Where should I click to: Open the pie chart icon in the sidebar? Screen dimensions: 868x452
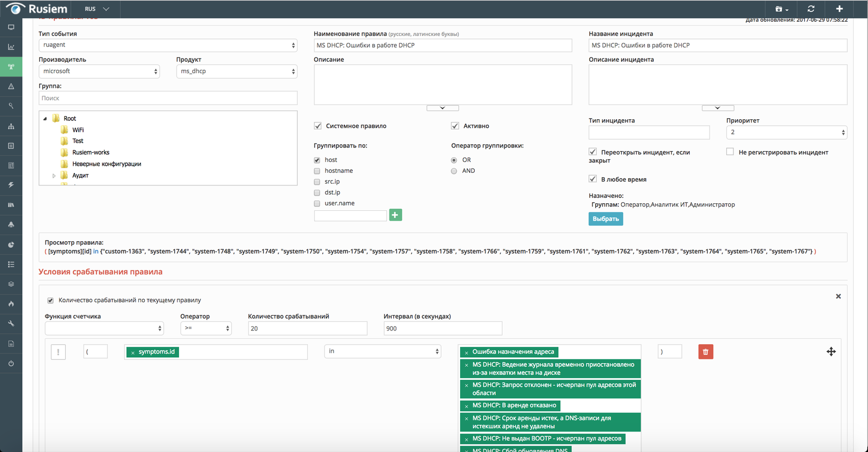[11, 244]
